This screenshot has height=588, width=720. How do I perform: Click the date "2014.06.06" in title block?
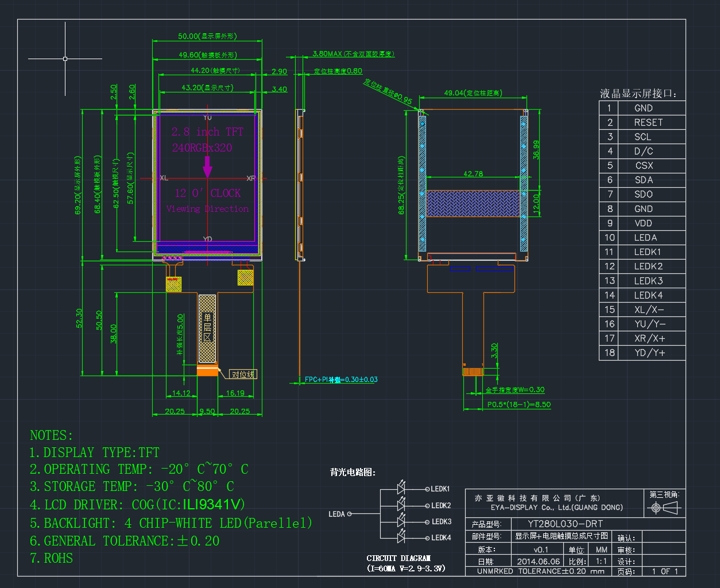(538, 562)
